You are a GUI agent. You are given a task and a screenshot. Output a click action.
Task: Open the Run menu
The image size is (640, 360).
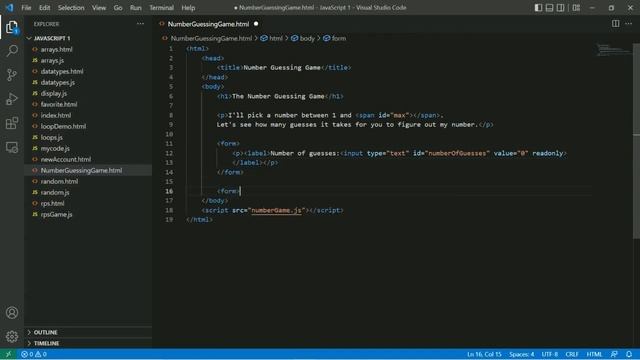coord(136,8)
